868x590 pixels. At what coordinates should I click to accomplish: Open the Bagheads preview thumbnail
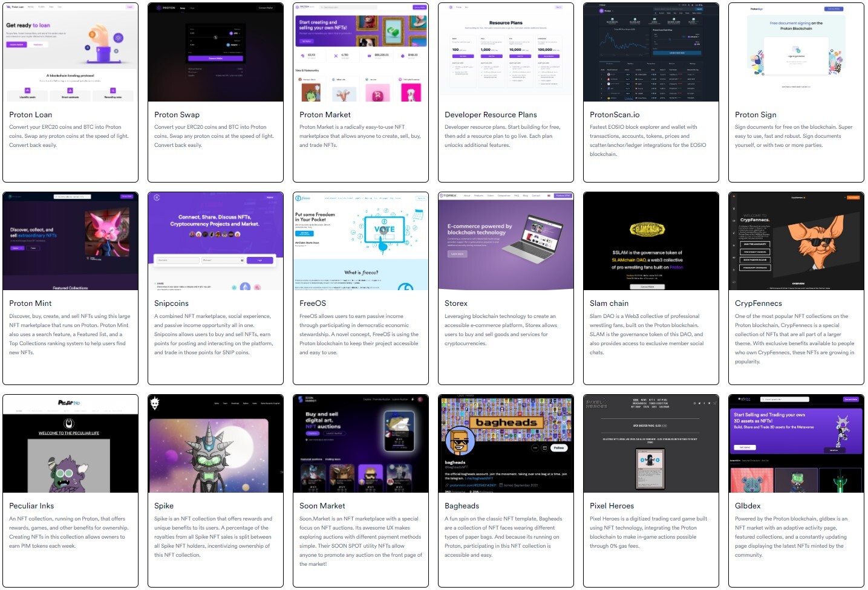click(506, 444)
